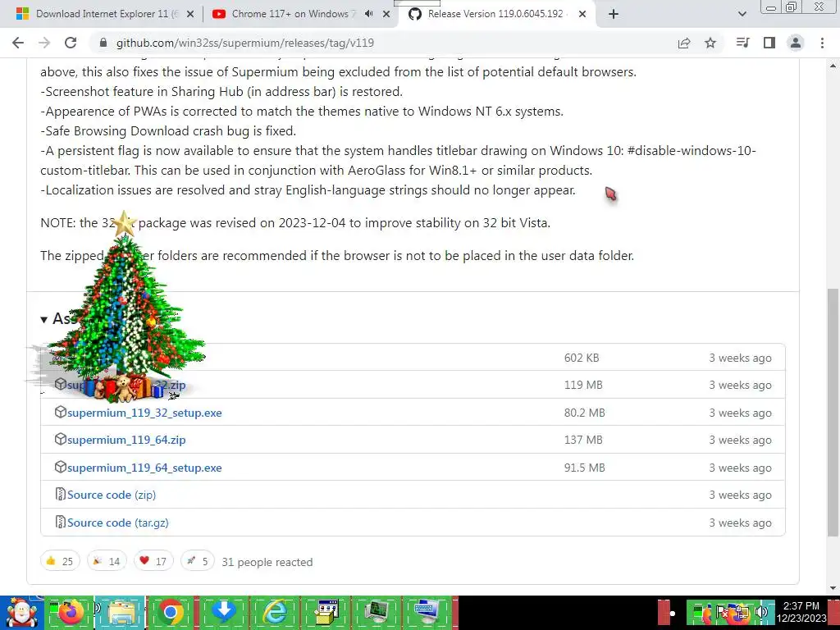Close the Internet Explorer 11 tab
840x630 pixels.
[x=190, y=15]
